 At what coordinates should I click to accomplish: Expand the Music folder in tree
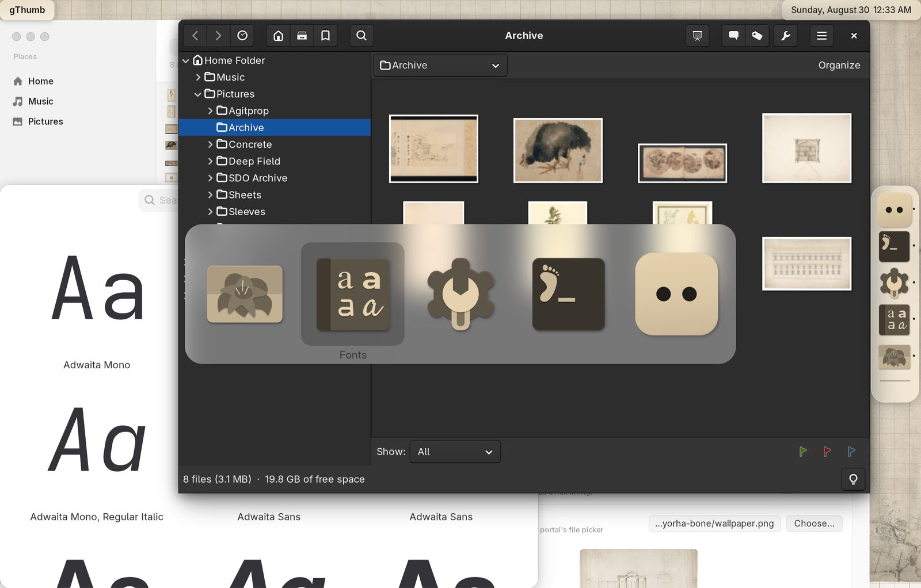tap(198, 77)
